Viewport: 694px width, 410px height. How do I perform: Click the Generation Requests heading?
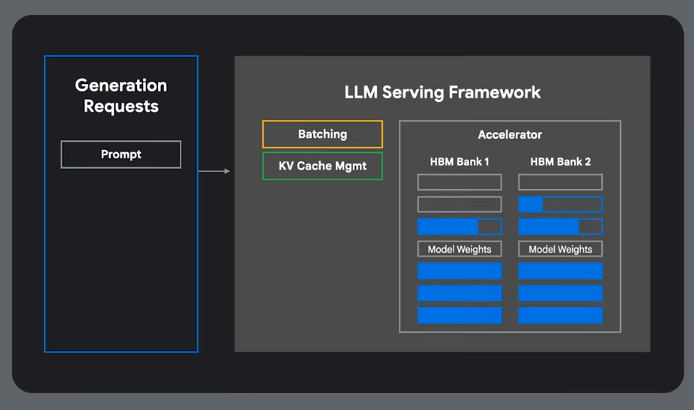[x=121, y=95]
